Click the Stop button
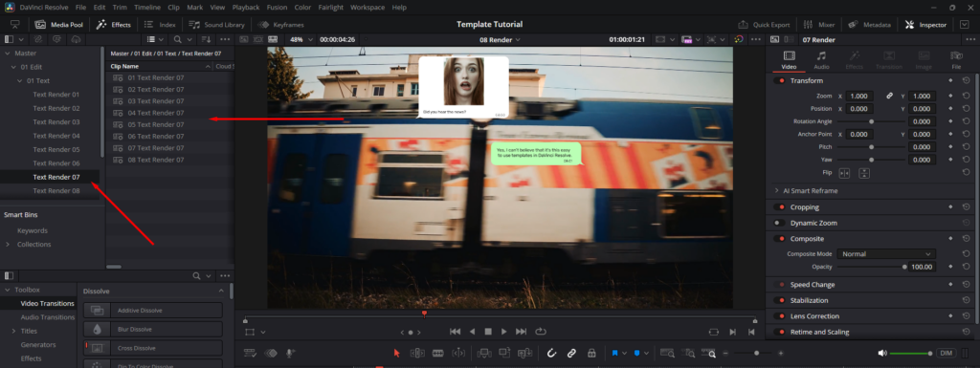The image size is (980, 368). click(489, 332)
